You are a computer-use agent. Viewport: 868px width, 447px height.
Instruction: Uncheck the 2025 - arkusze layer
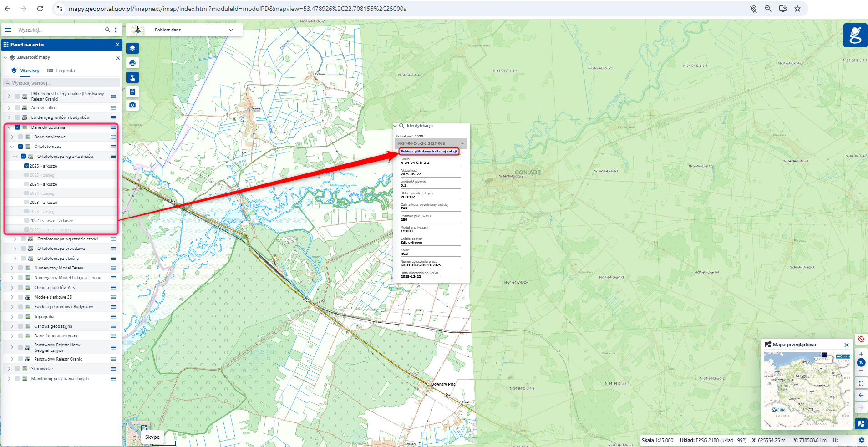pyautogui.click(x=26, y=166)
